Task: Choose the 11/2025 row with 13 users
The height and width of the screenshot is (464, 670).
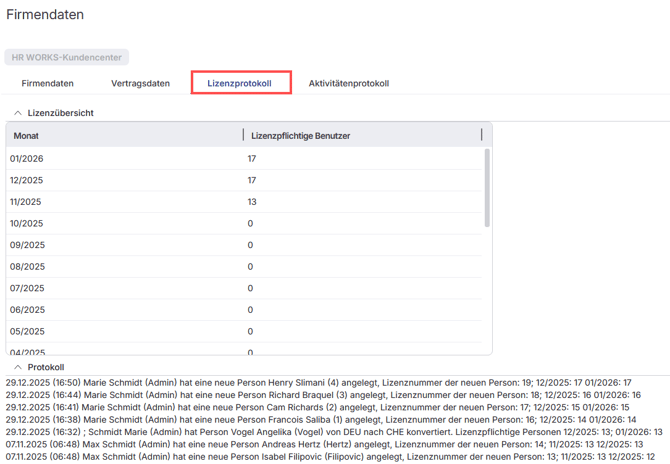Action: [x=245, y=202]
